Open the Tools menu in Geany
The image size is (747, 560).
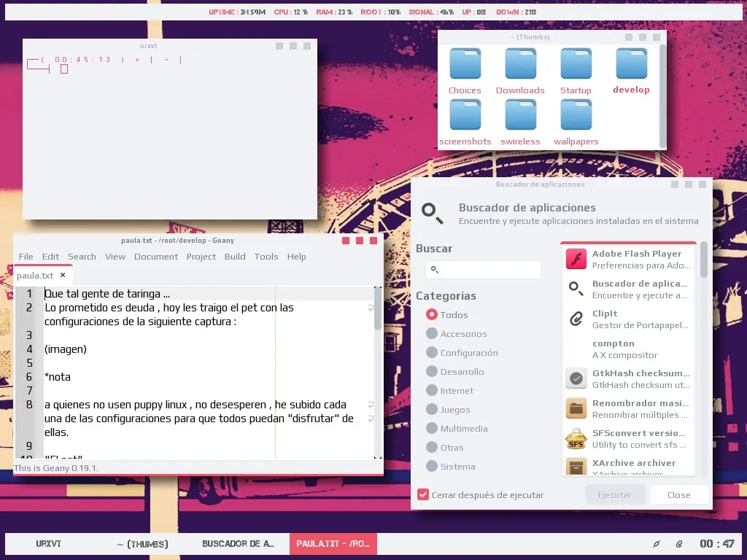[266, 256]
